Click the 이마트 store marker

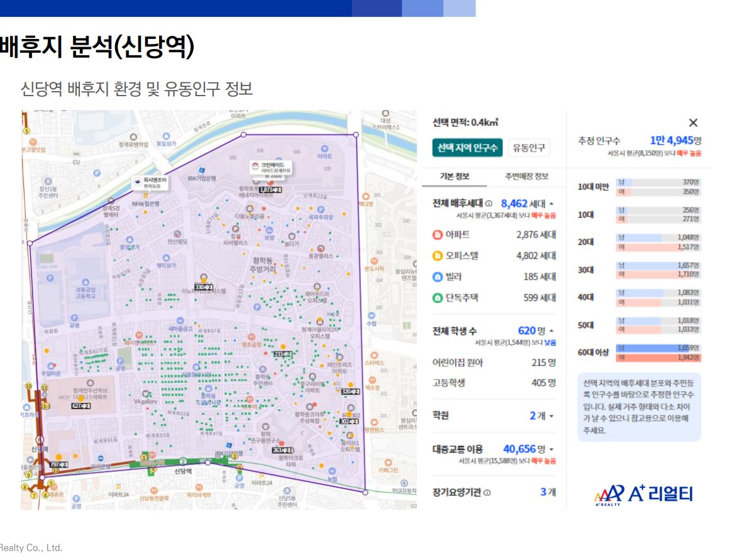click(x=324, y=149)
